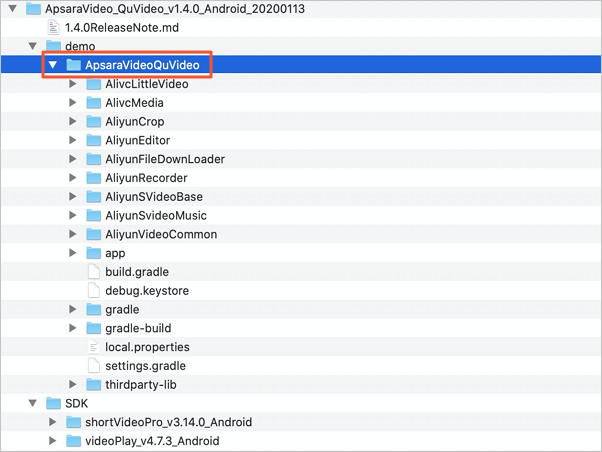Click the AliyunRecorder folder icon
Screen dimensions: 602x452
(93, 178)
